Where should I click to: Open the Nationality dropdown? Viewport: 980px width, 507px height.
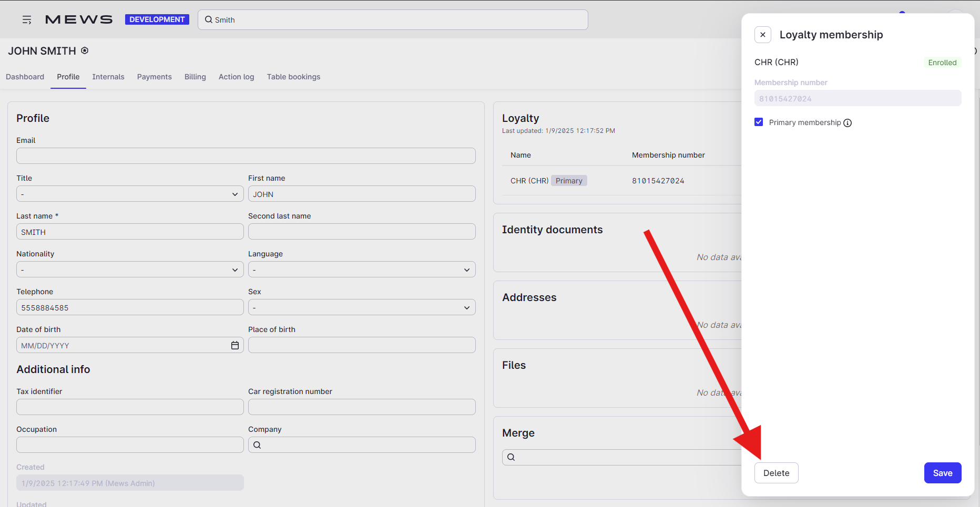click(129, 270)
